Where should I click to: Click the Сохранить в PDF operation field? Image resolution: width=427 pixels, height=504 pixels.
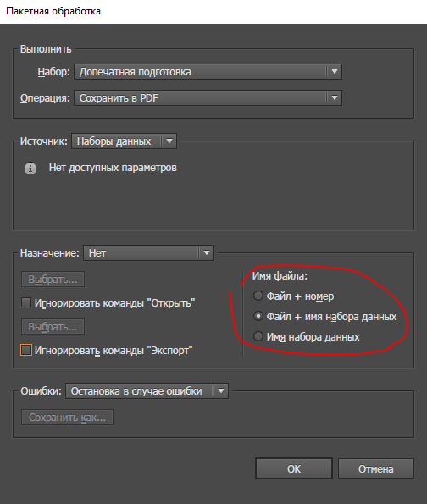coord(208,97)
